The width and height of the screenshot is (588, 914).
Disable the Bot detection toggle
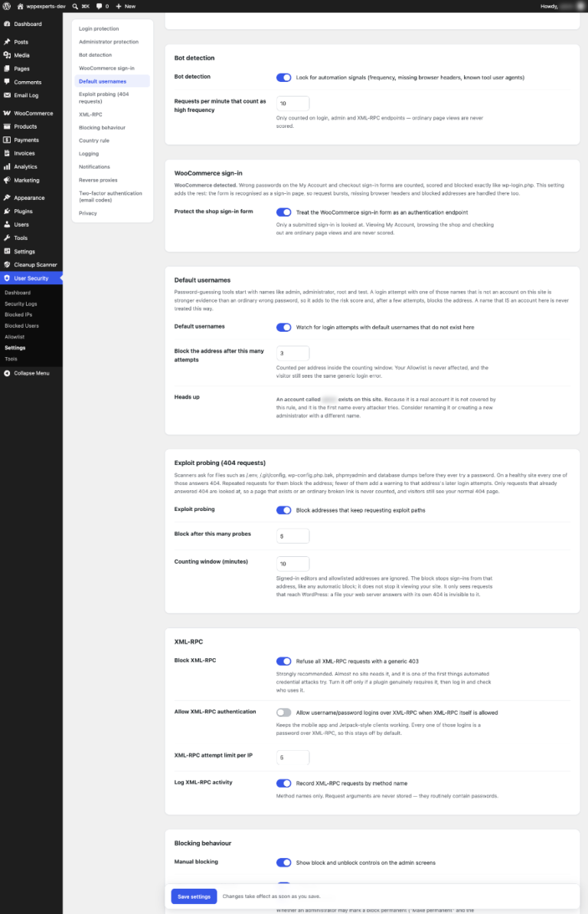click(x=284, y=77)
